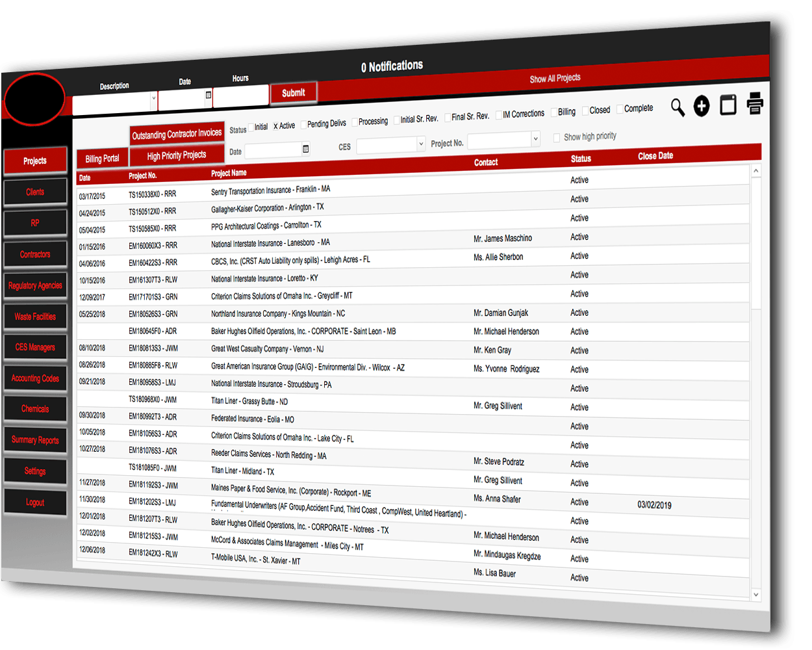
Task: Click Close Date column header
Action: (655, 156)
